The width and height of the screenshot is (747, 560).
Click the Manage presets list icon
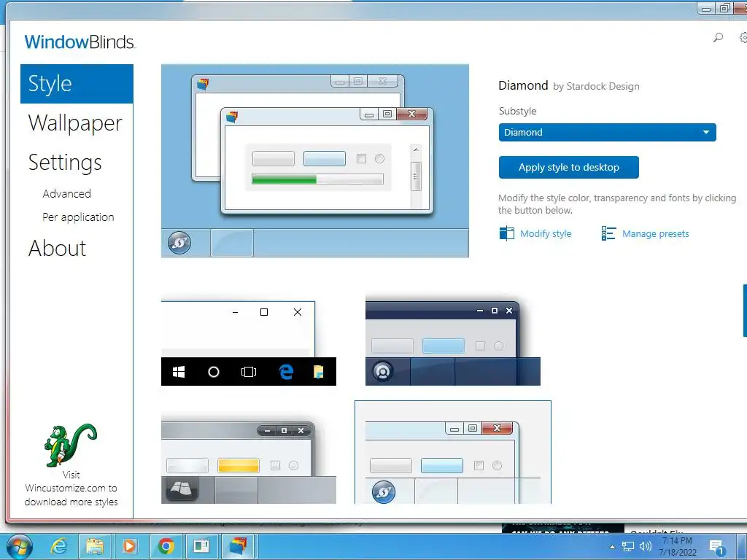click(608, 233)
